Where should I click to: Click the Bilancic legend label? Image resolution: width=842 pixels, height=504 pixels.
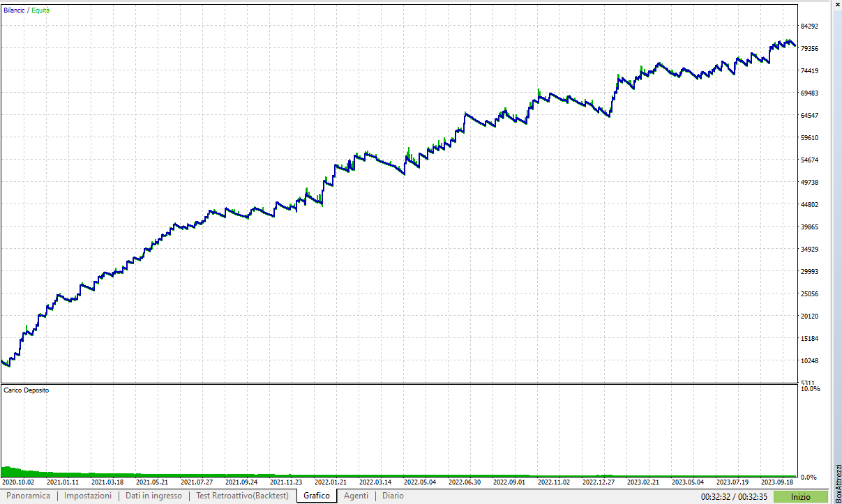[x=14, y=10]
